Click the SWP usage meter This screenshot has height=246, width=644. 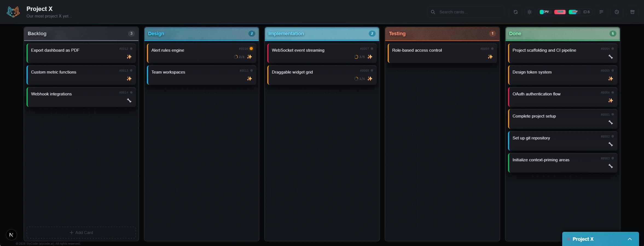[574, 12]
